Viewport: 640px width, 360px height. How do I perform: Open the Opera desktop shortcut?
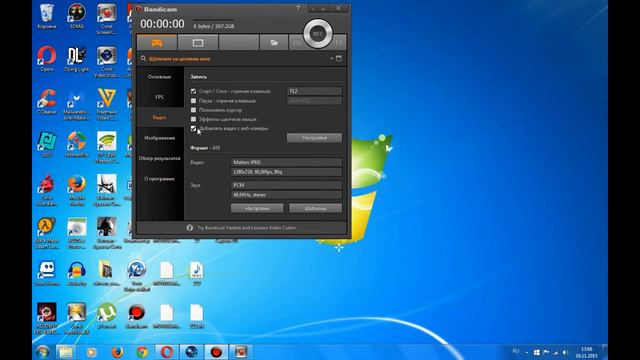[47, 60]
